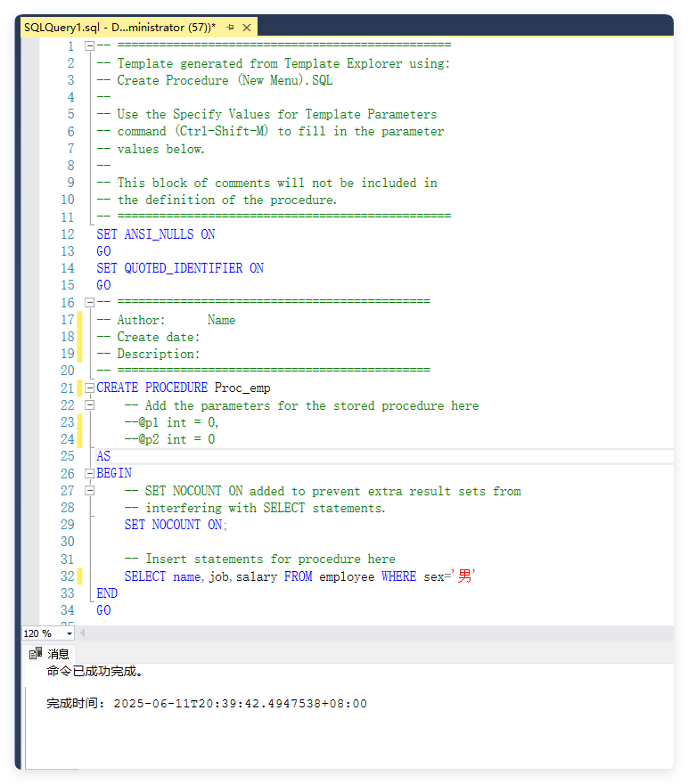Click the '-- Author: Name' comment line
Viewport: 688px width, 784px height.
point(166,320)
